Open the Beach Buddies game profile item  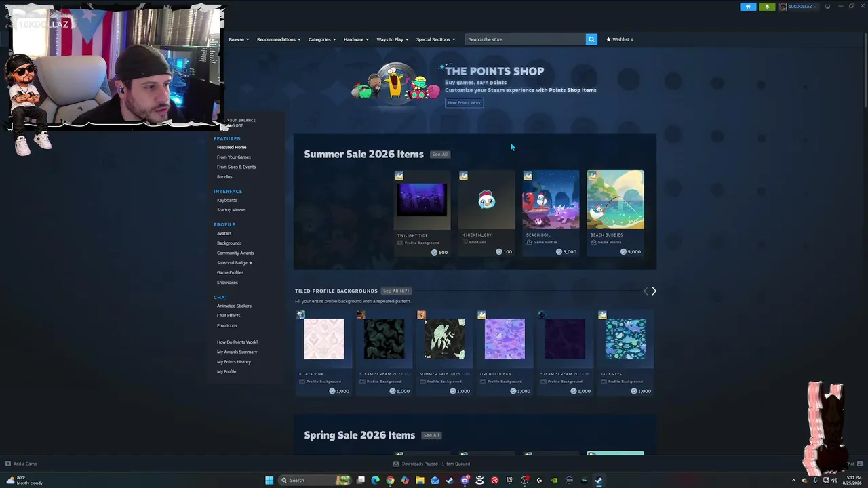[x=615, y=213]
